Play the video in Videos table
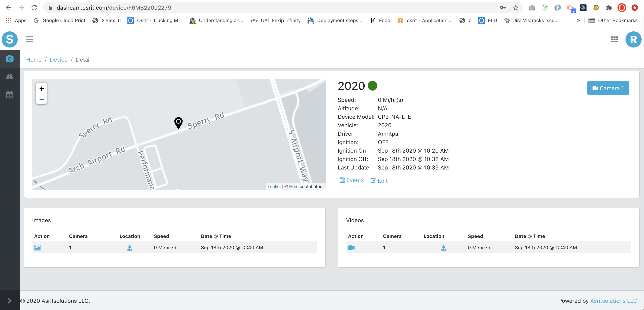The width and height of the screenshot is (644, 310). tap(351, 248)
